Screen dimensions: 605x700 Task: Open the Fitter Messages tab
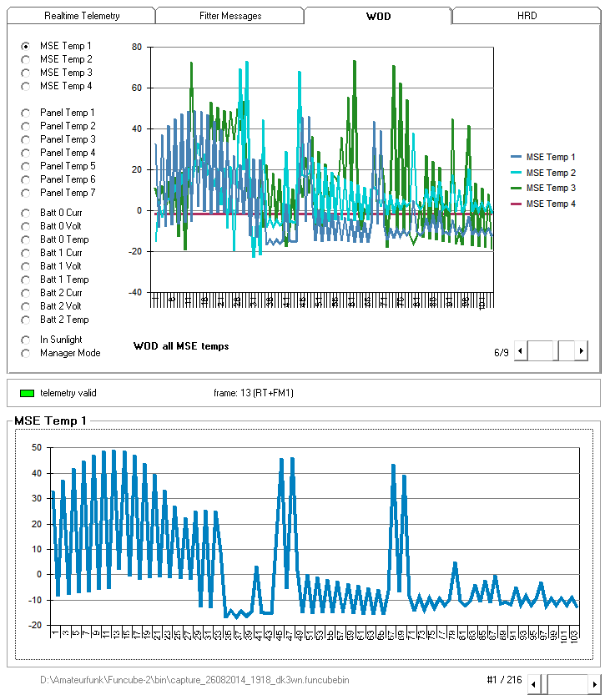(230, 16)
